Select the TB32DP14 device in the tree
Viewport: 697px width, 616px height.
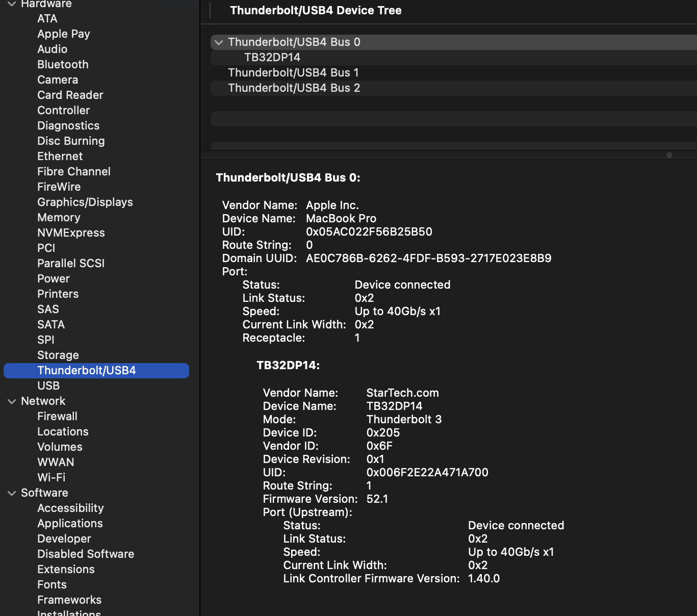tap(272, 58)
